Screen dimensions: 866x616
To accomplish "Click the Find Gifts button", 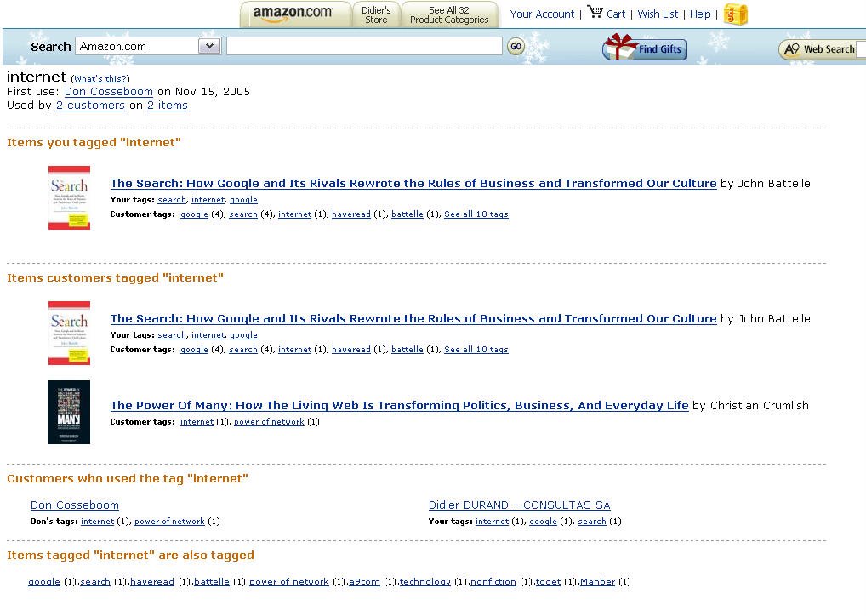I will [x=644, y=48].
